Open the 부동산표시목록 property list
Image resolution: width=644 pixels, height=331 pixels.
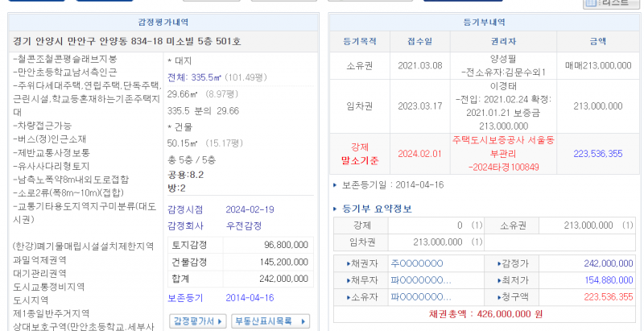pyautogui.click(x=270, y=321)
